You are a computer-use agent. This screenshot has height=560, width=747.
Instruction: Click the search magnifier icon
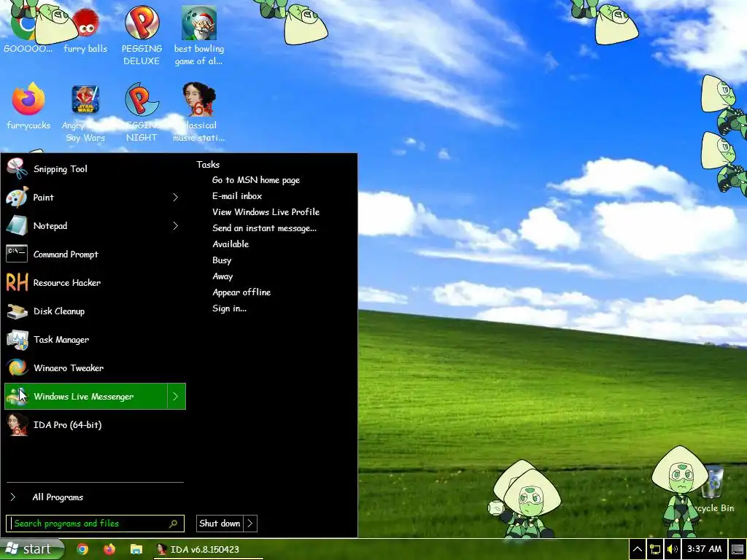coord(174,524)
